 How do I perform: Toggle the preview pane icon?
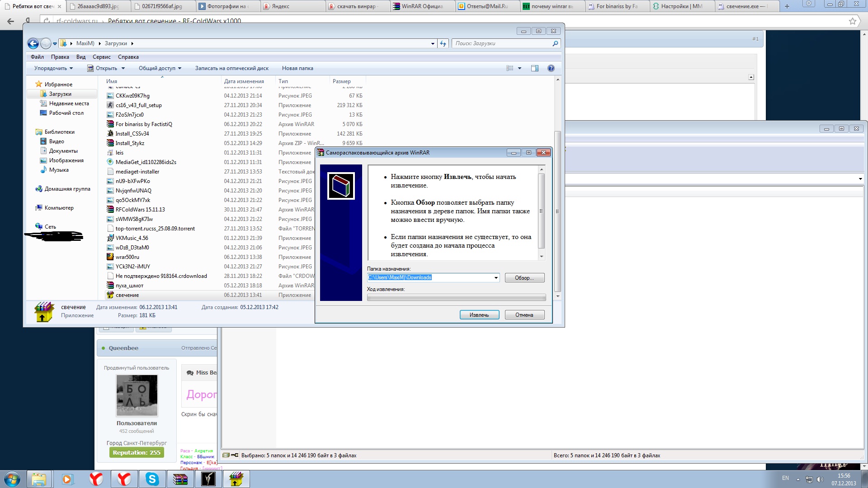535,68
